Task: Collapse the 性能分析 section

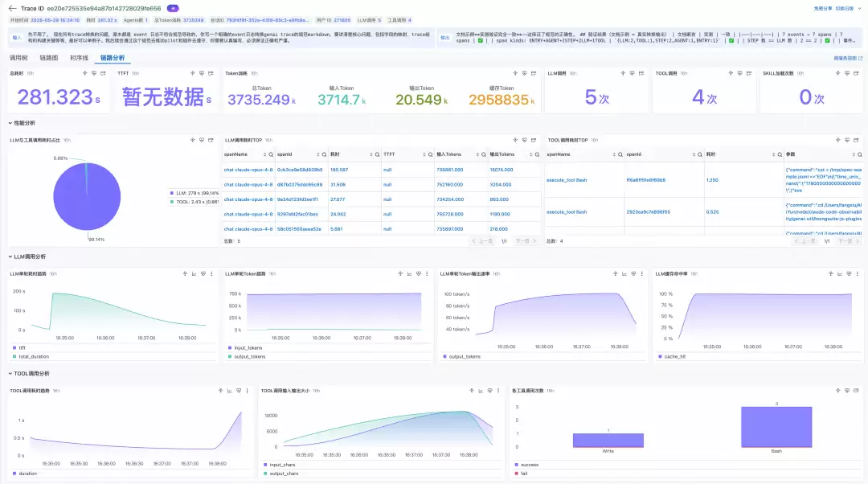Action: pos(23,123)
